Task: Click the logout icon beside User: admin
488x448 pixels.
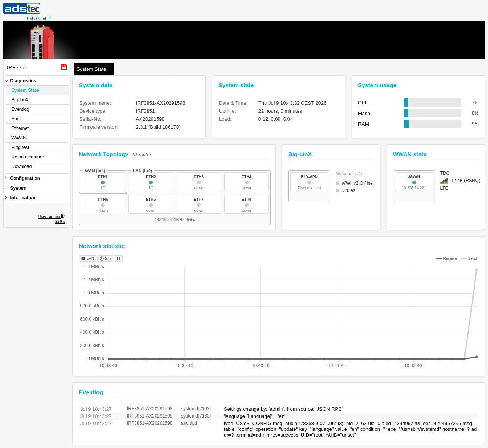Action: (x=63, y=216)
